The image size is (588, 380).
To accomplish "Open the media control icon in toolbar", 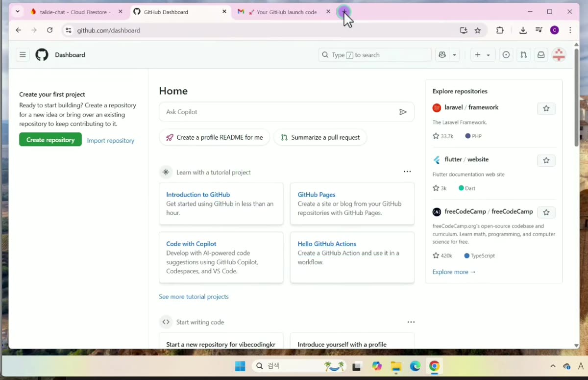I will (x=539, y=30).
